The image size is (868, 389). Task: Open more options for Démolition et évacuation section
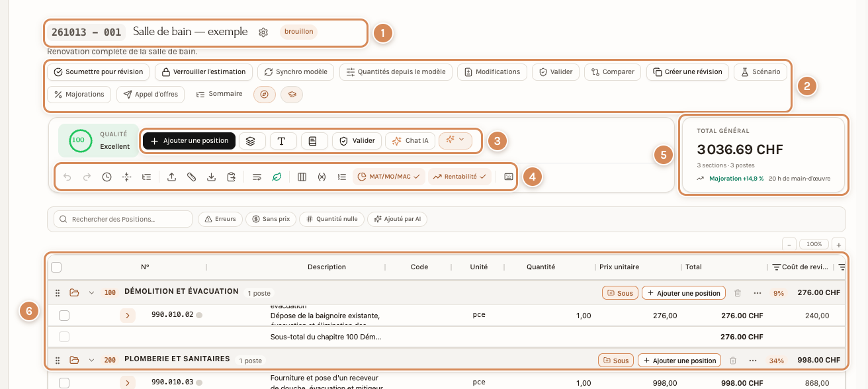757,293
